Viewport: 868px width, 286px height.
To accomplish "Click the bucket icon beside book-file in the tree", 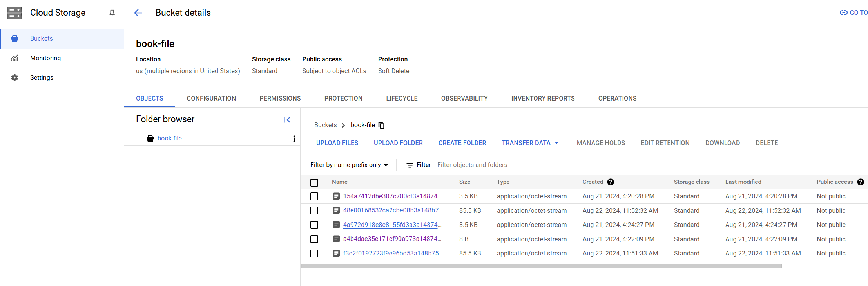I will click(x=150, y=139).
